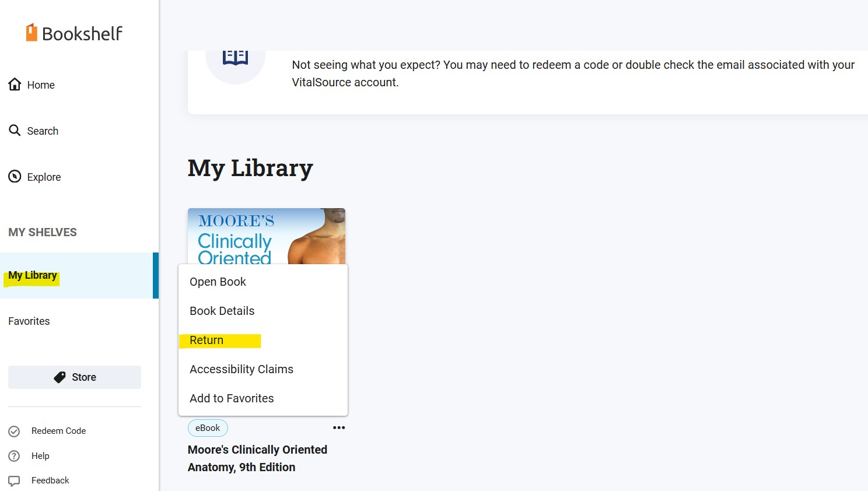Click the Feedback speech bubble icon
The width and height of the screenshot is (868, 491).
point(14,481)
